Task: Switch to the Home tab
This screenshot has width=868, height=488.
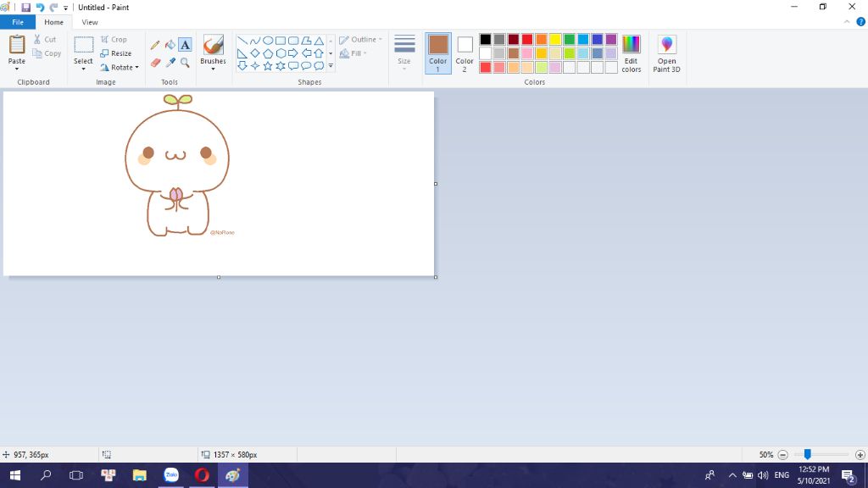Action: [x=53, y=22]
